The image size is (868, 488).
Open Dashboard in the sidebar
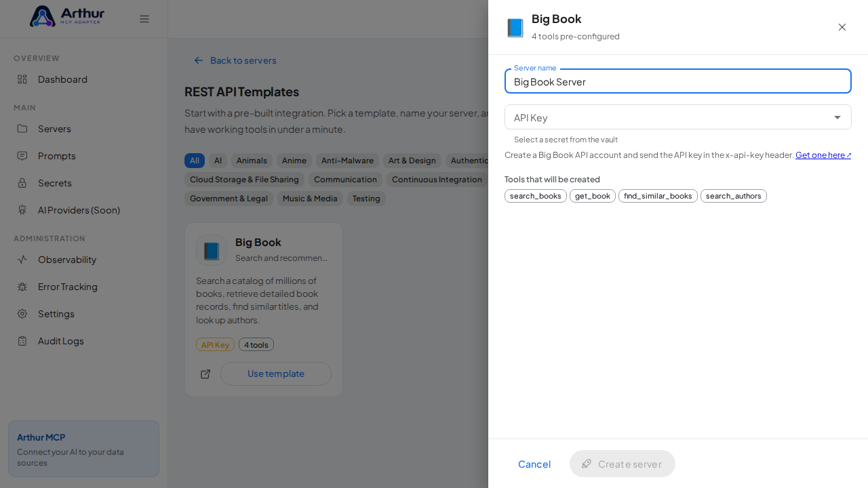coord(84,79)
